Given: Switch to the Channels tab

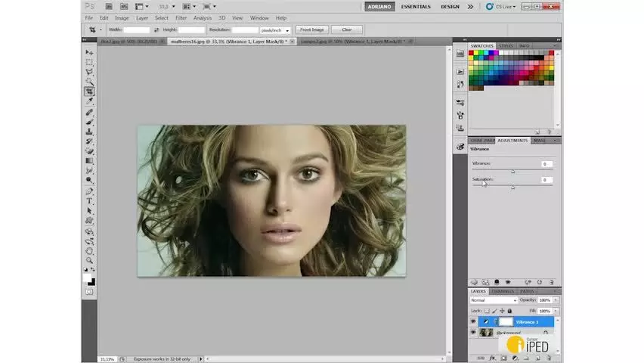Looking at the screenshot, I should [503, 291].
